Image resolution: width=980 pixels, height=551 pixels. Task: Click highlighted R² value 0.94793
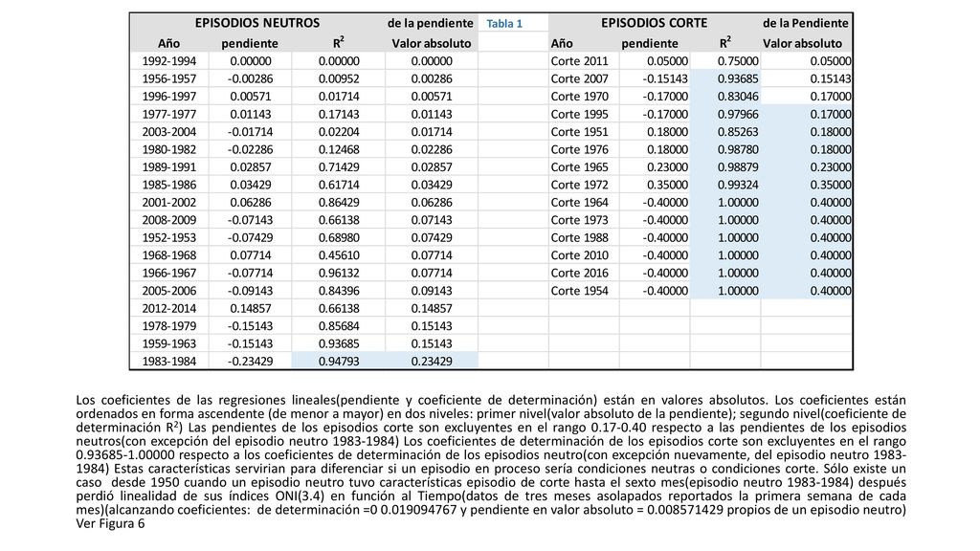[338, 361]
